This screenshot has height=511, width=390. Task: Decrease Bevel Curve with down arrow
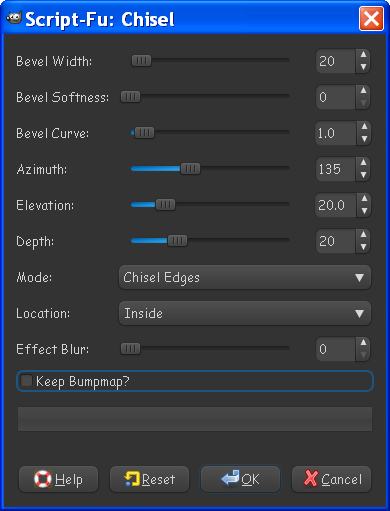364,139
